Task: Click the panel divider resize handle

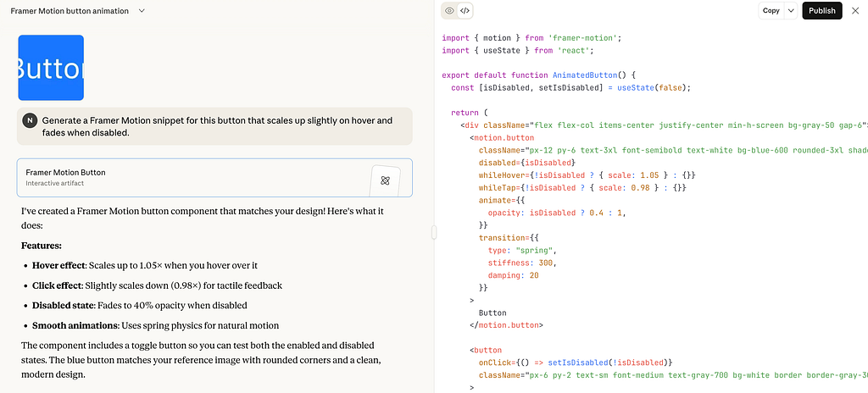Action: (x=434, y=233)
